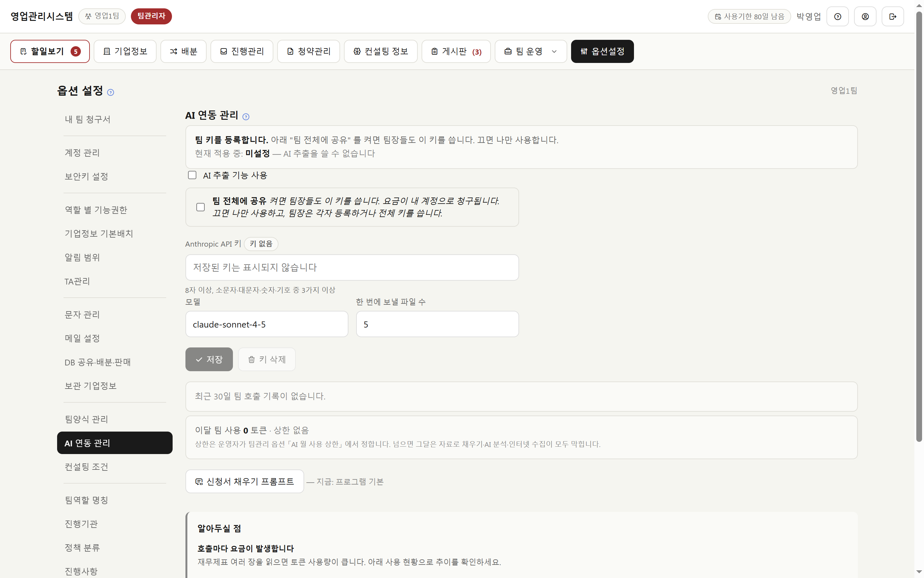The height and width of the screenshot is (578, 924).
Task: Open the 청약관리 tab
Action: click(x=309, y=51)
